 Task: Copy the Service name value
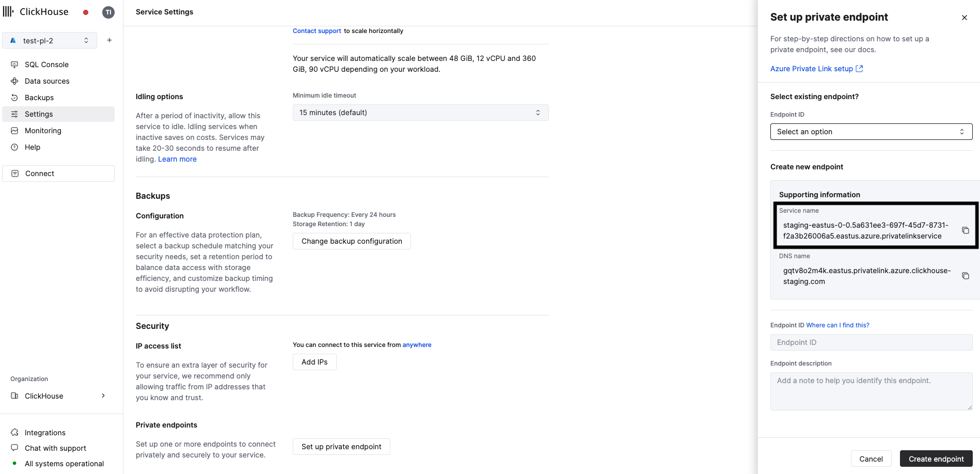965,230
